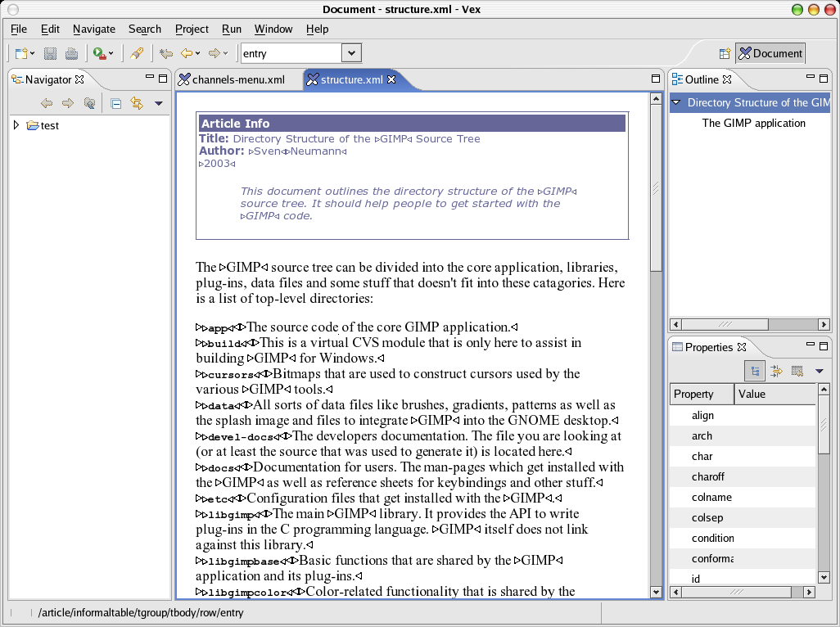This screenshot has height=627, width=840.
Task: Click the Open Perspective icon
Action: [x=725, y=53]
